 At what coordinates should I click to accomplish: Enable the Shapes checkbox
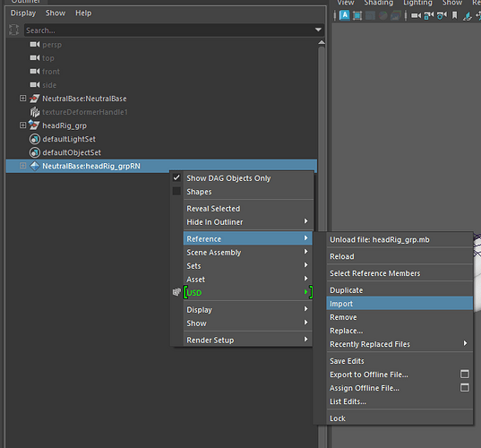176,191
